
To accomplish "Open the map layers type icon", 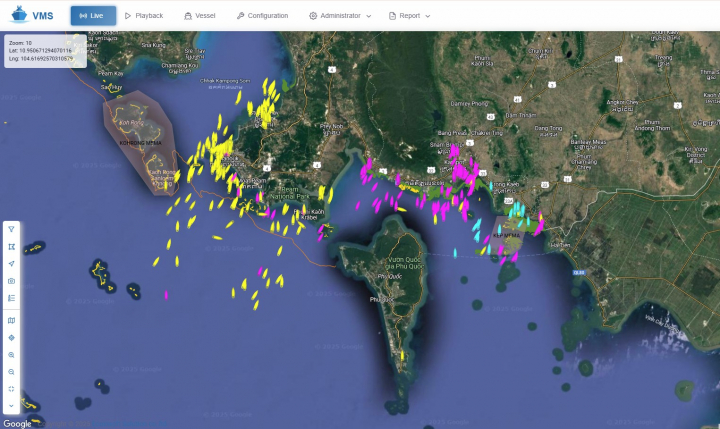I will pyautogui.click(x=11, y=320).
